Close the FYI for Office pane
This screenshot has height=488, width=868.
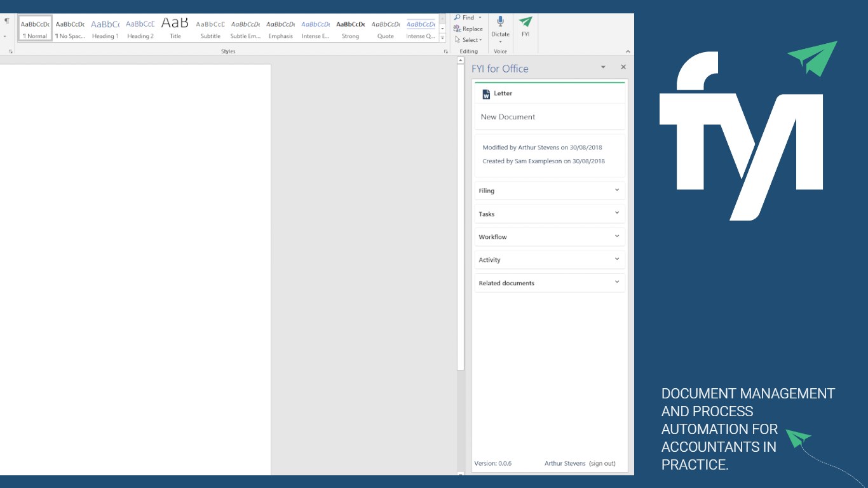click(x=623, y=67)
